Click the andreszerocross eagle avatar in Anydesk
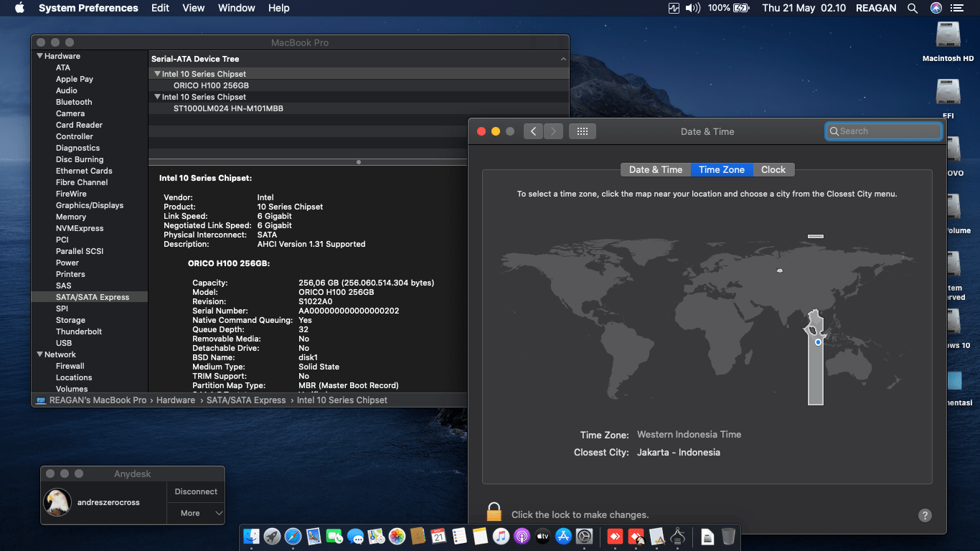The image size is (980, 551). coord(57,502)
